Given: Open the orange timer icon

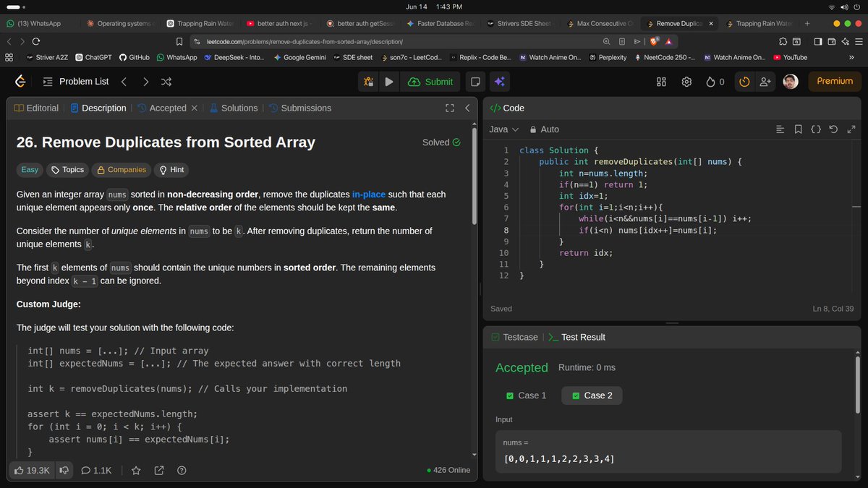Looking at the screenshot, I should pyautogui.click(x=744, y=82).
